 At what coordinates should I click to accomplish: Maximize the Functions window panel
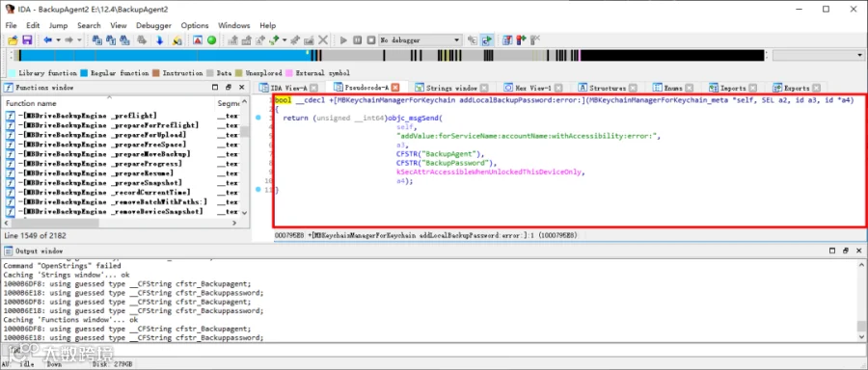point(215,88)
